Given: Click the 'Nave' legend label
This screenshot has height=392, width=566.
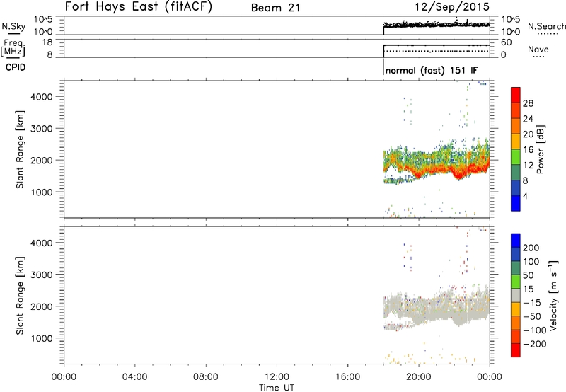Looking at the screenshot, I should (538, 50).
